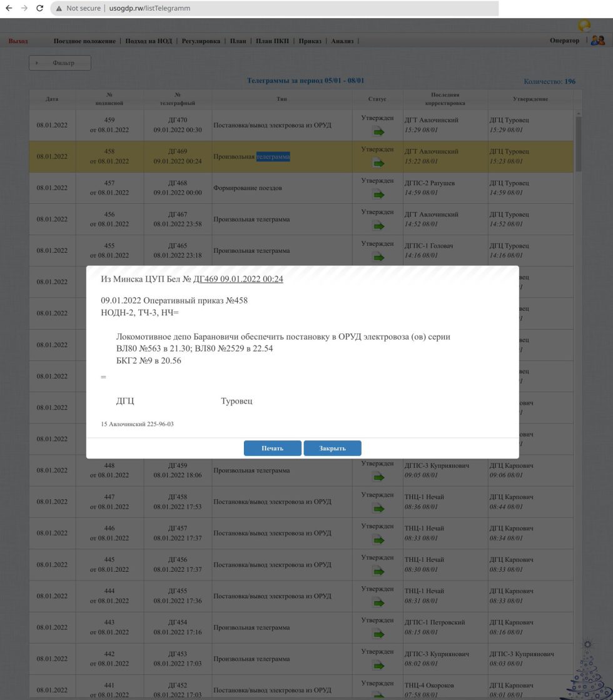Click the green arrow icon for telegram 444
The image size is (613, 700).
click(377, 602)
